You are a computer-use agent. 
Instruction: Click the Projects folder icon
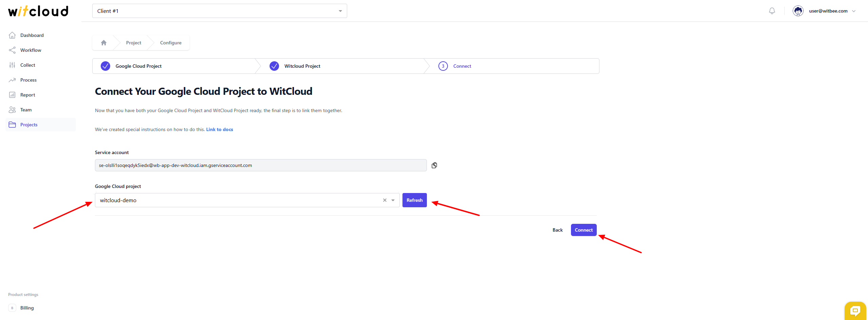[x=12, y=125]
